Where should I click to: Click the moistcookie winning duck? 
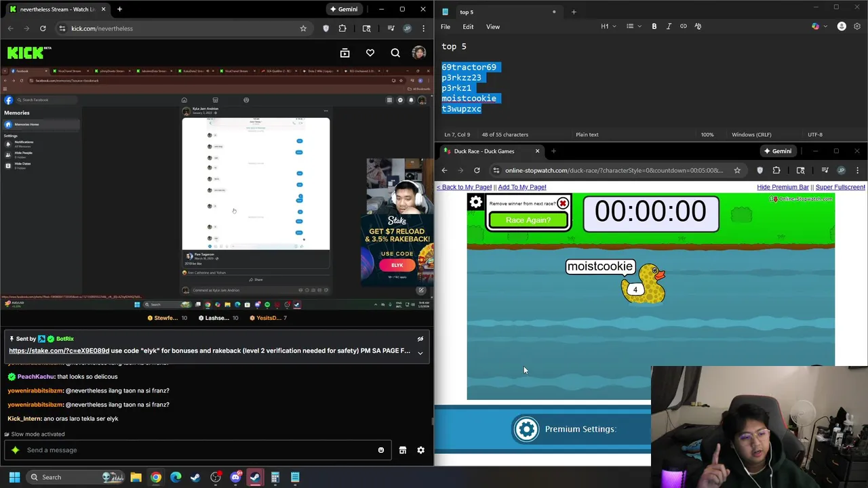643,283
